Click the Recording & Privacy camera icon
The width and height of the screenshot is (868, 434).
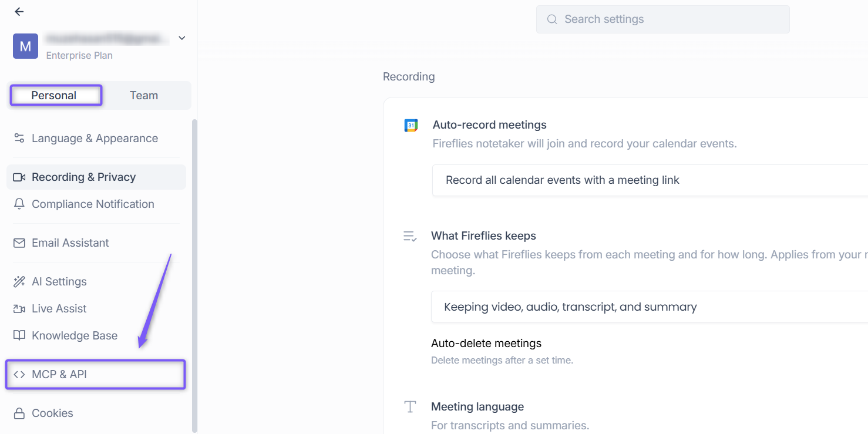tap(19, 177)
